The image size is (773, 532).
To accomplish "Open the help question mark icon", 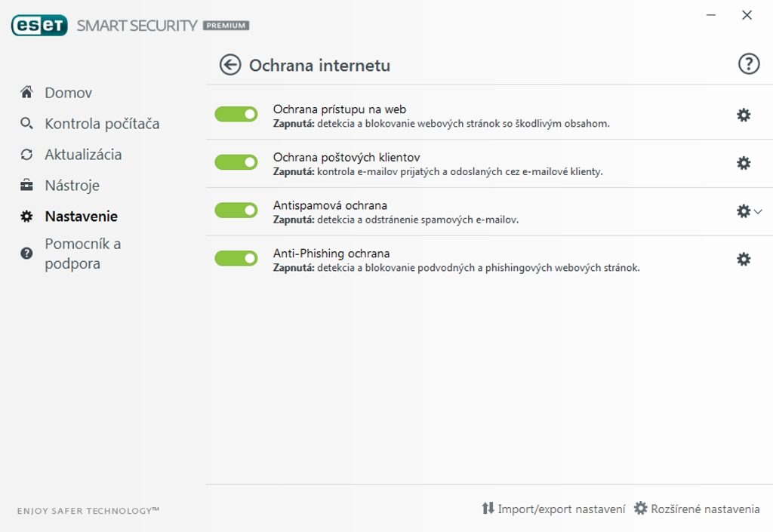I will (748, 64).
